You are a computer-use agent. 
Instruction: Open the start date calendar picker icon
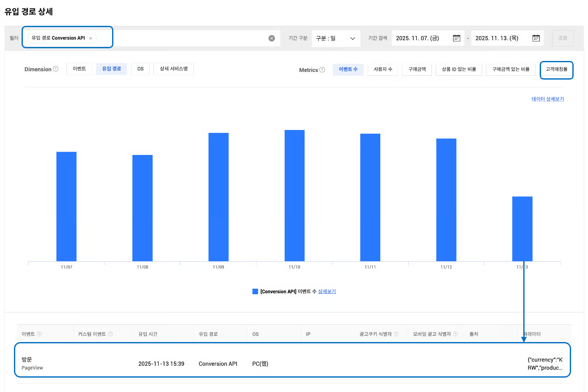(x=456, y=38)
